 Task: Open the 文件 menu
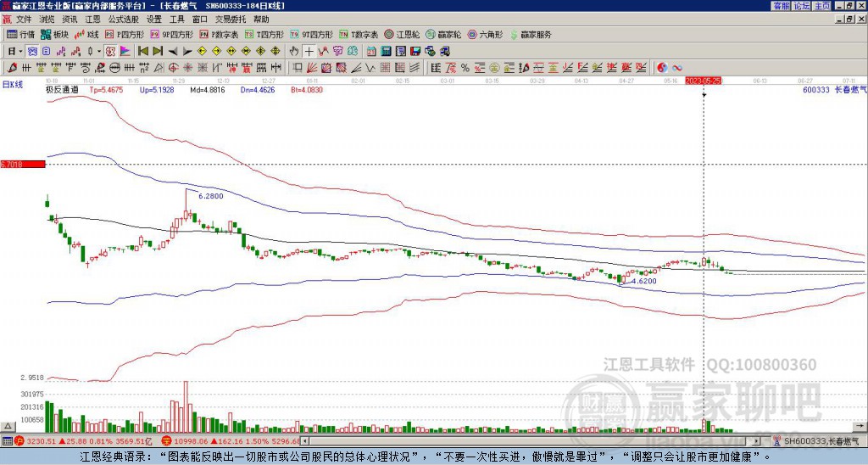tap(23, 20)
